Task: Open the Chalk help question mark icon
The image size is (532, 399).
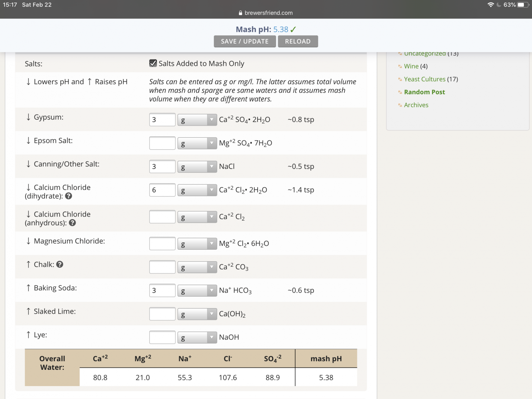Action: (x=60, y=265)
